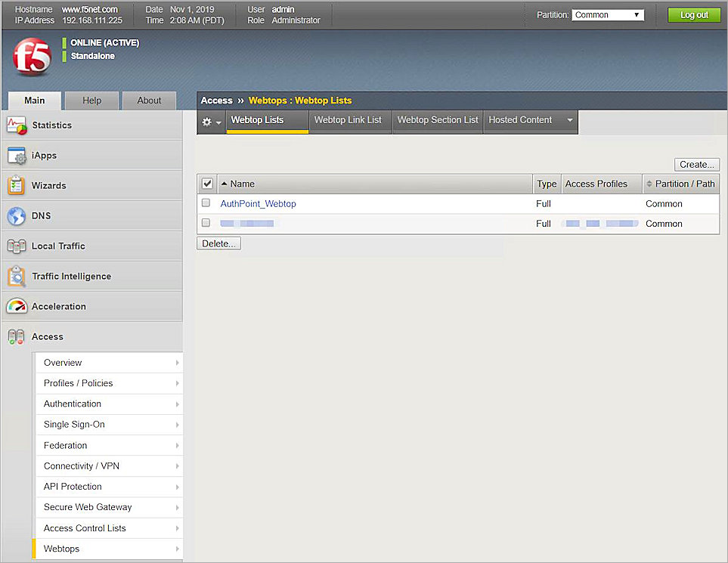Select all webtops via header checkbox
Image resolution: width=728 pixels, height=563 pixels.
click(x=206, y=183)
